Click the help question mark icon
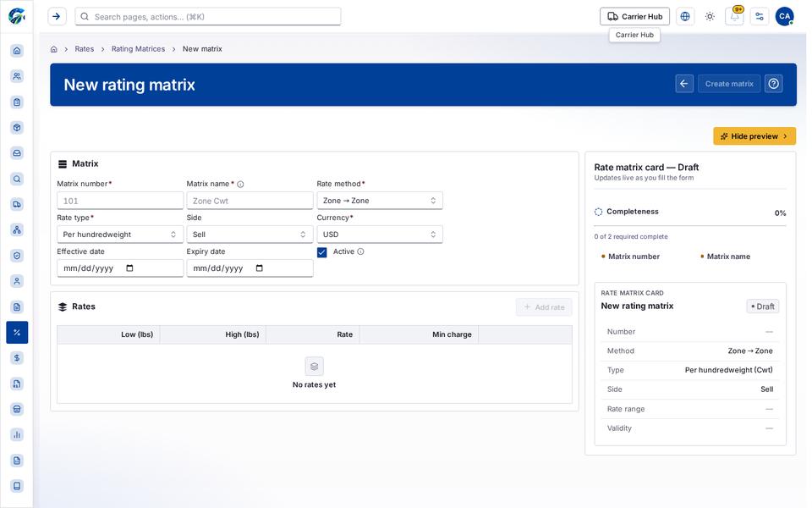This screenshot has width=812, height=508. click(773, 84)
